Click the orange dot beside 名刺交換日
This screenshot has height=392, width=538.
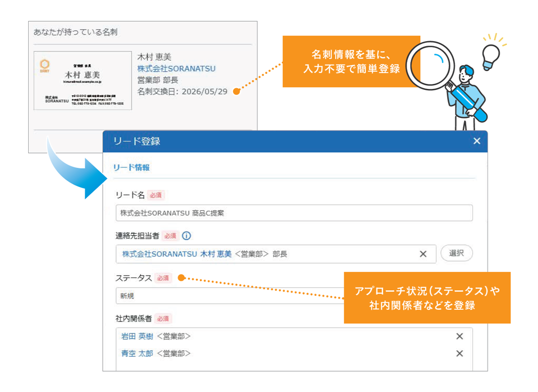pos(236,92)
